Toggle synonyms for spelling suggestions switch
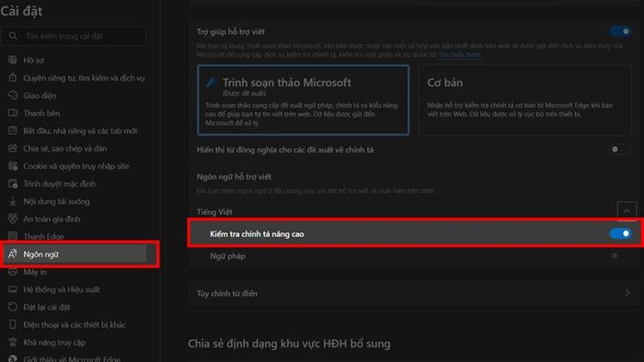 click(x=620, y=149)
